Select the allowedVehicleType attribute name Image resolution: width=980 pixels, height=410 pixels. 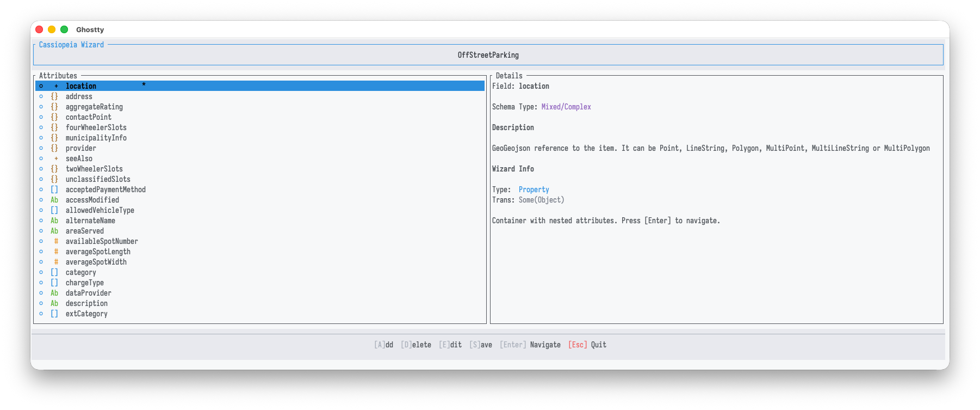(x=100, y=210)
